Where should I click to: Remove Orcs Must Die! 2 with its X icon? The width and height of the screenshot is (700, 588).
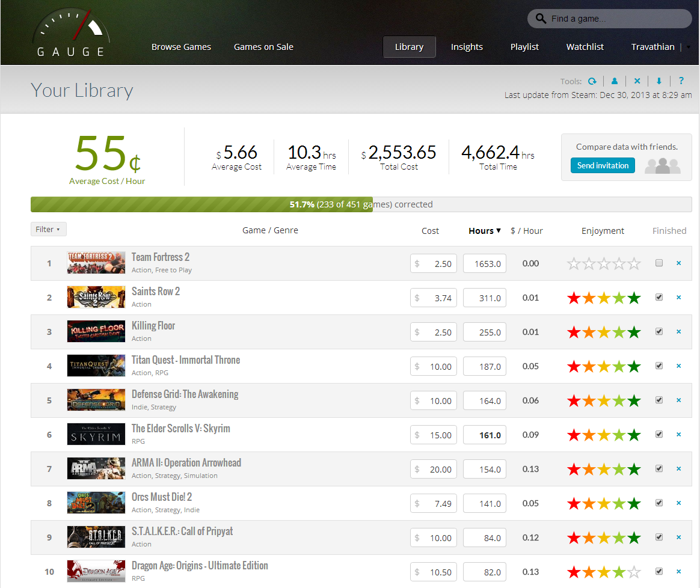(678, 503)
